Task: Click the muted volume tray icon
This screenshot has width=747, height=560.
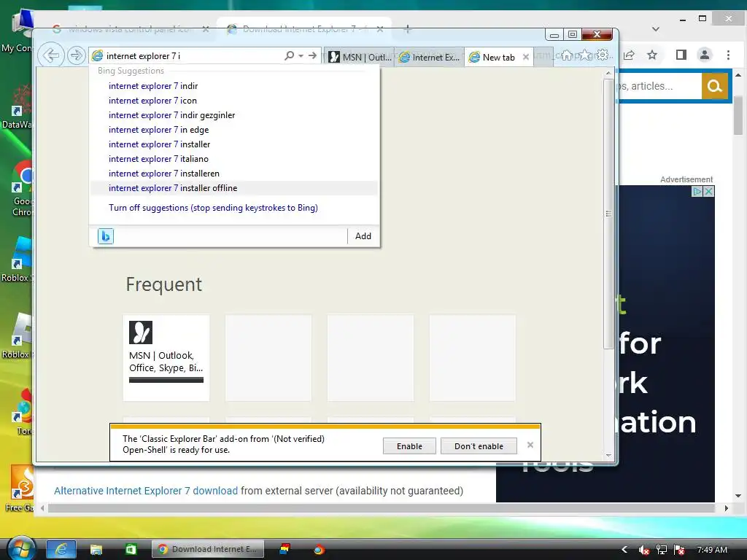Action: 643,550
